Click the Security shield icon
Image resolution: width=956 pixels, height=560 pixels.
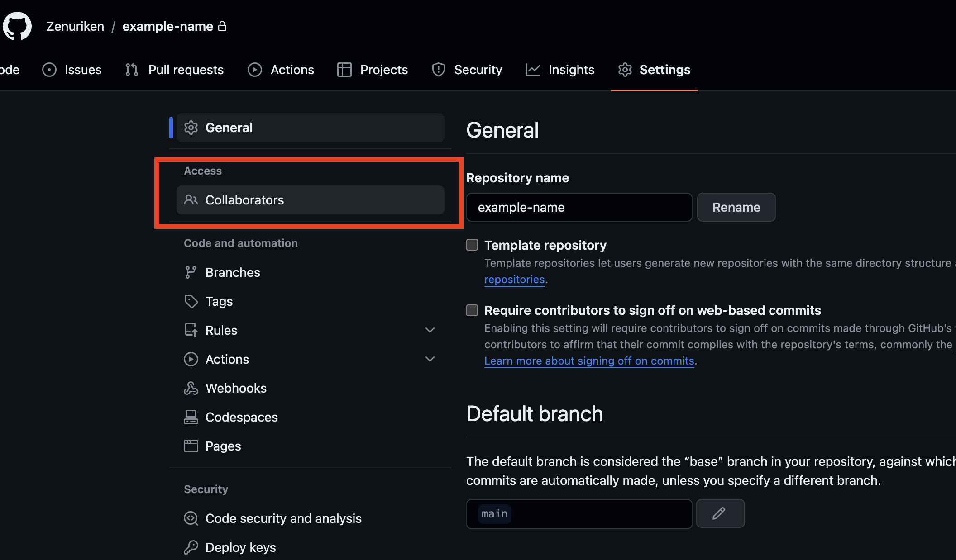click(439, 70)
